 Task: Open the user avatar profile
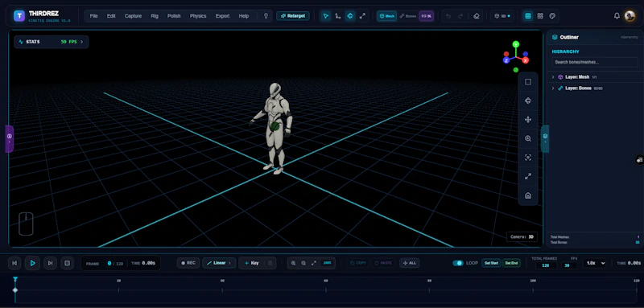630,16
